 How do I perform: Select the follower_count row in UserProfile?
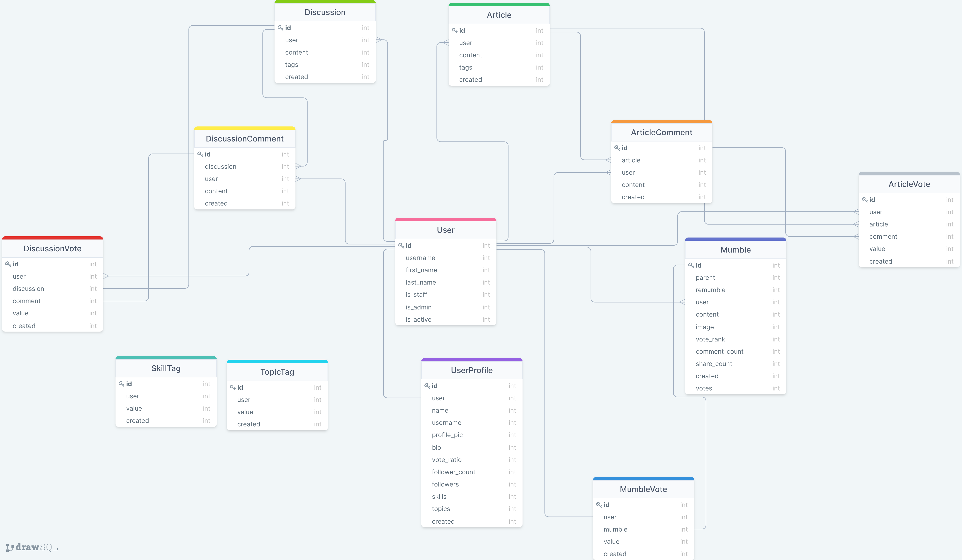(x=453, y=472)
